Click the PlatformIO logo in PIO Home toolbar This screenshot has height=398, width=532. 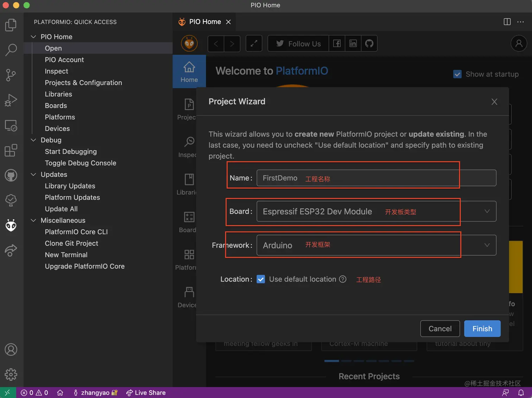(189, 44)
